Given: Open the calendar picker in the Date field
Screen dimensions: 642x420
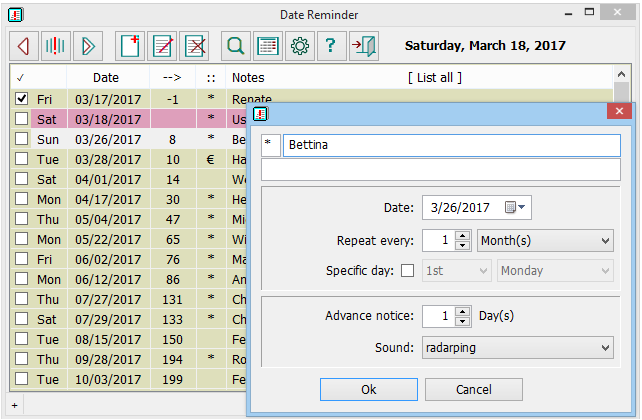Looking at the screenshot, I should (x=515, y=207).
